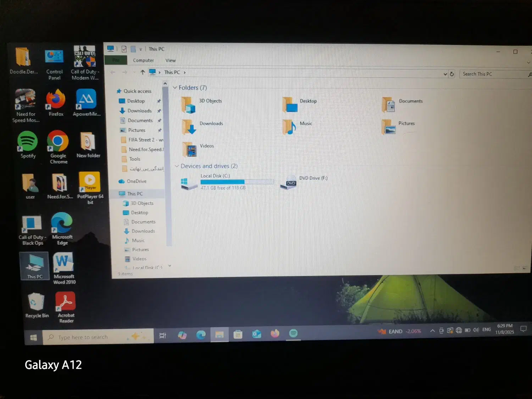Click the Up arrow navigation button

pyautogui.click(x=143, y=72)
